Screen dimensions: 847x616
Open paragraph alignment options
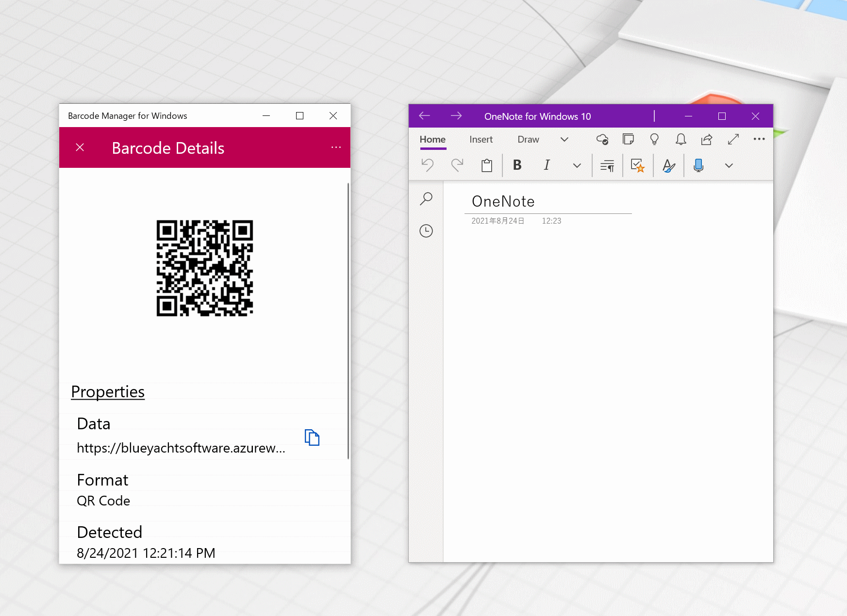(x=607, y=166)
